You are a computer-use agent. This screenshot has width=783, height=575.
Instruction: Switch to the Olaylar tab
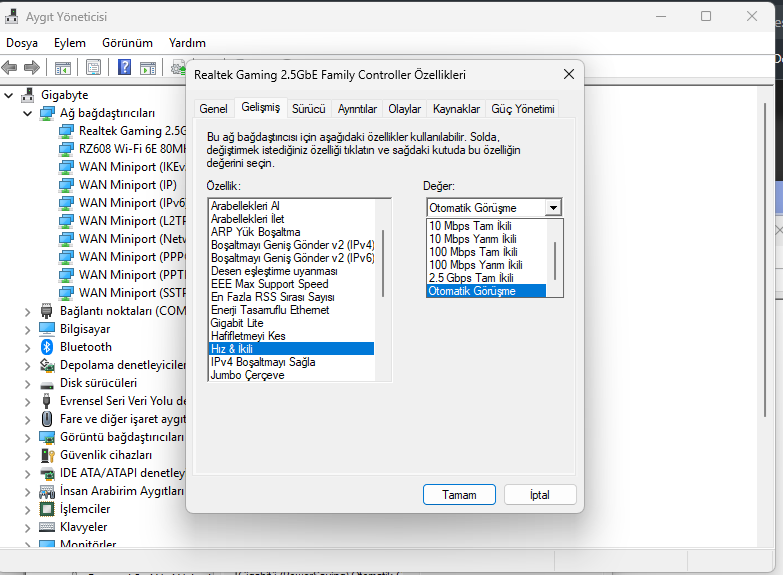(404, 109)
